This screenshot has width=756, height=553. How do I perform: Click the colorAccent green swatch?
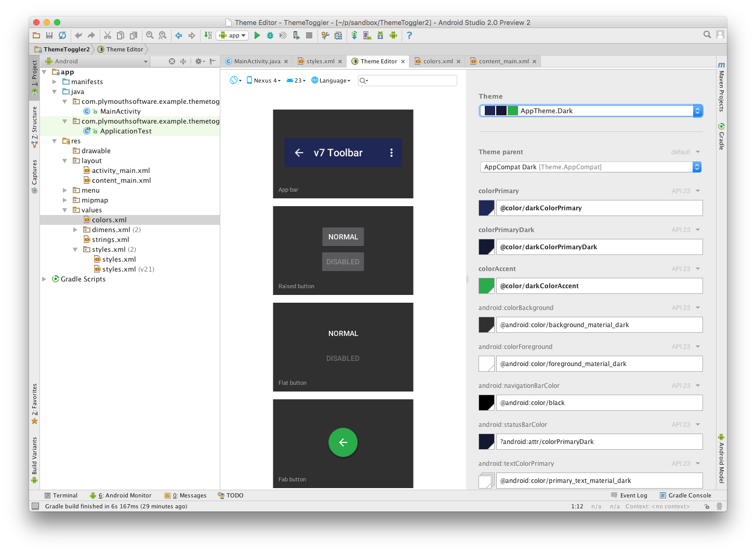[486, 286]
